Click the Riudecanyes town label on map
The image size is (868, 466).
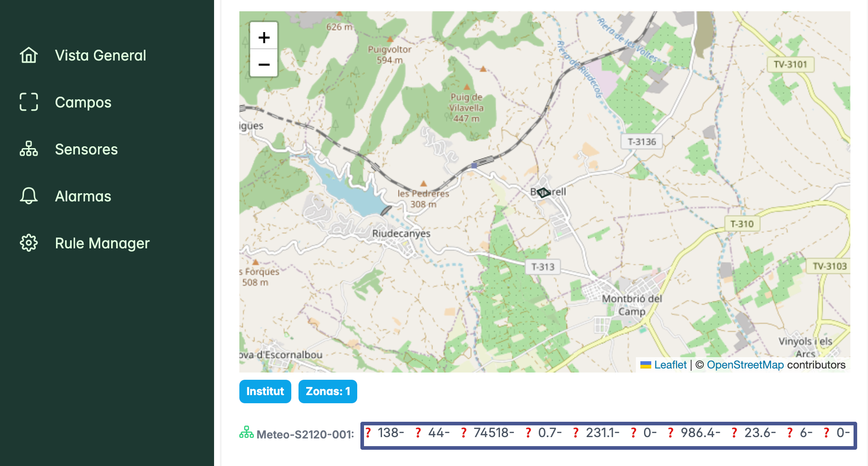(x=401, y=233)
